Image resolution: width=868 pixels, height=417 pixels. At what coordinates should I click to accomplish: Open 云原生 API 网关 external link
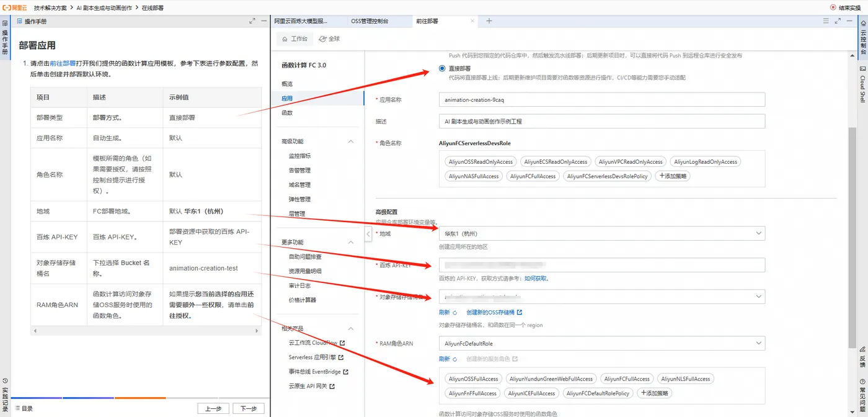(x=311, y=387)
